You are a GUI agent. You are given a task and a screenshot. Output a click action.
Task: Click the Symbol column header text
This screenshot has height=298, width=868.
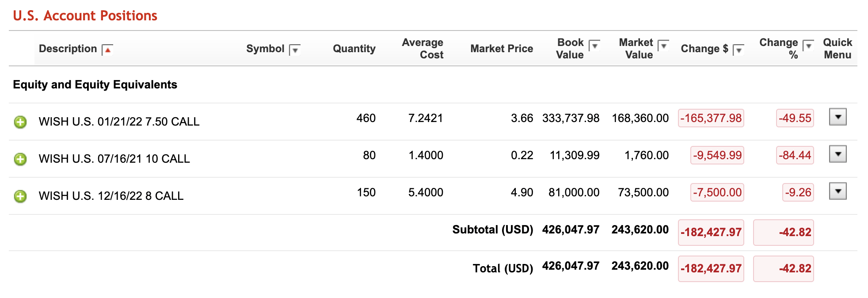(265, 49)
